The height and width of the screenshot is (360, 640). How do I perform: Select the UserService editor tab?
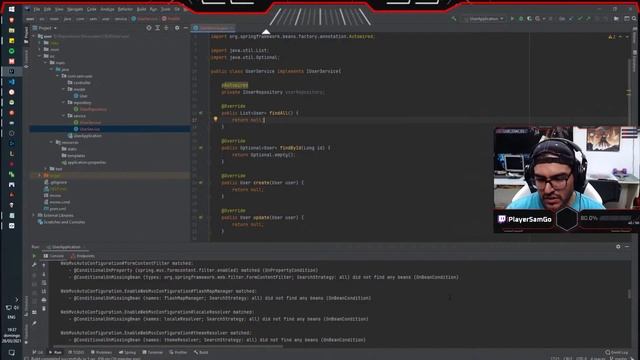coord(213,28)
